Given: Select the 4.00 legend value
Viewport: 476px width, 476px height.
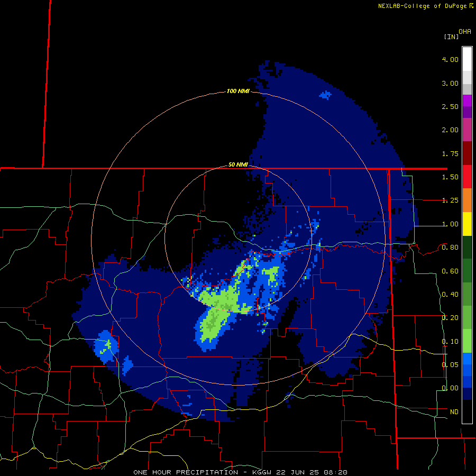Looking at the screenshot, I should tap(450, 59).
